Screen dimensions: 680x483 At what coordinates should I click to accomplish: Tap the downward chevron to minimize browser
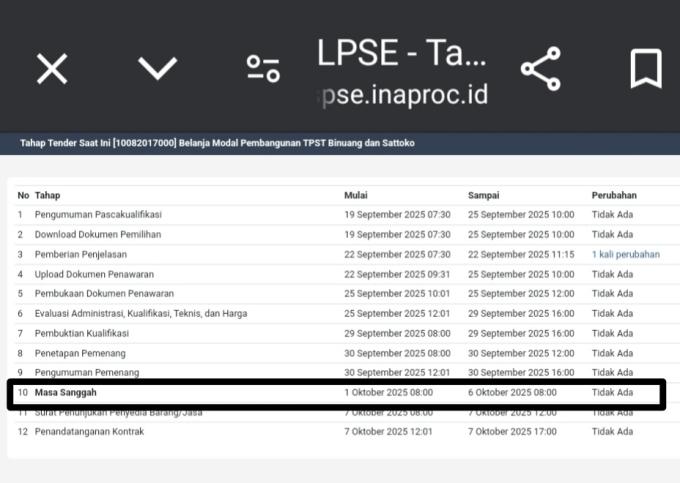(x=157, y=68)
